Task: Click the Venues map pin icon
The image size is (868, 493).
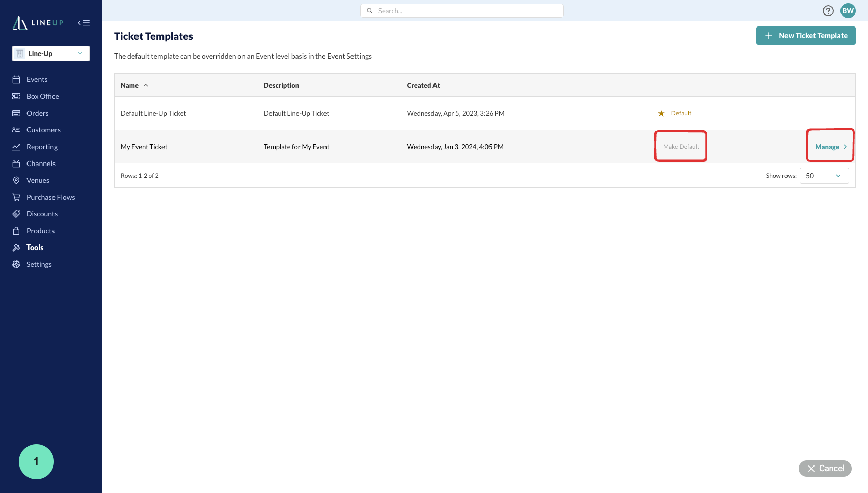Action: click(x=16, y=180)
